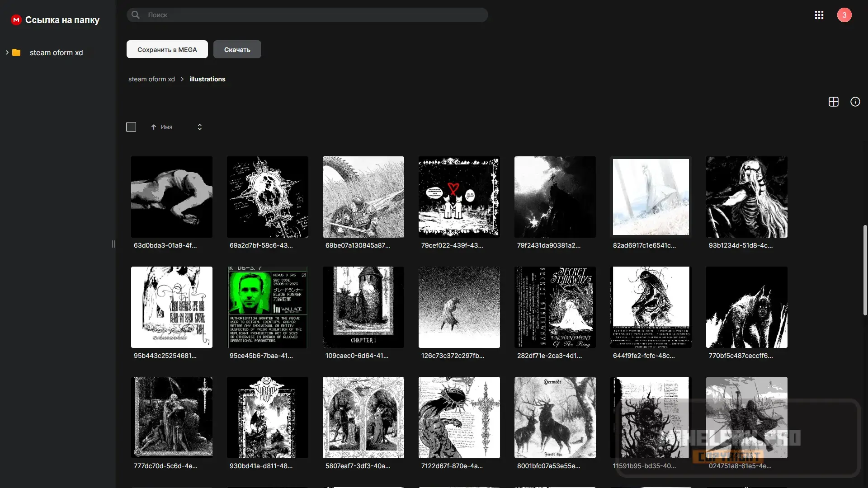This screenshot has height=488, width=868.
Task: Click file name 79cef022-439f-43...
Action: coord(452,245)
